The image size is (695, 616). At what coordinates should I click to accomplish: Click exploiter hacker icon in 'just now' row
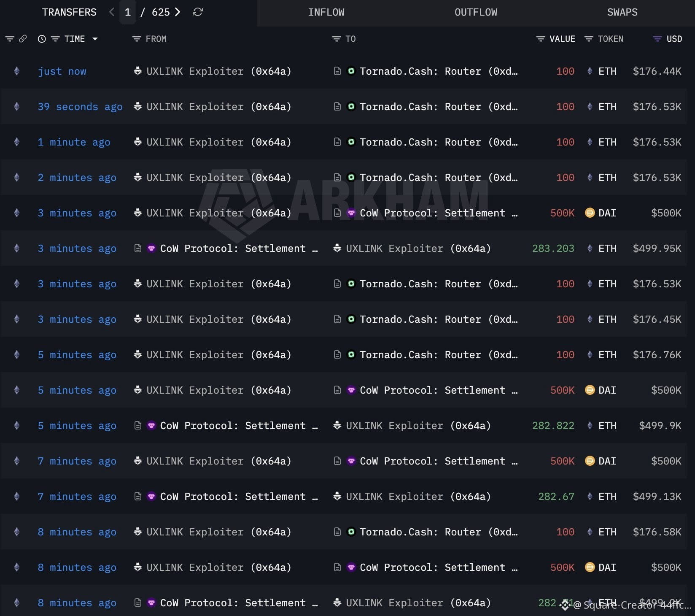137,71
